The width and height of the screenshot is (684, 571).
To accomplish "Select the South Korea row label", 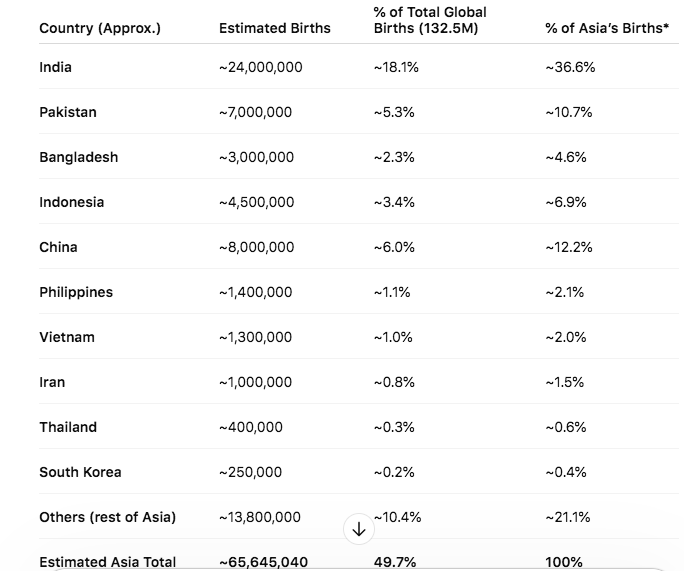I will tap(80, 472).
